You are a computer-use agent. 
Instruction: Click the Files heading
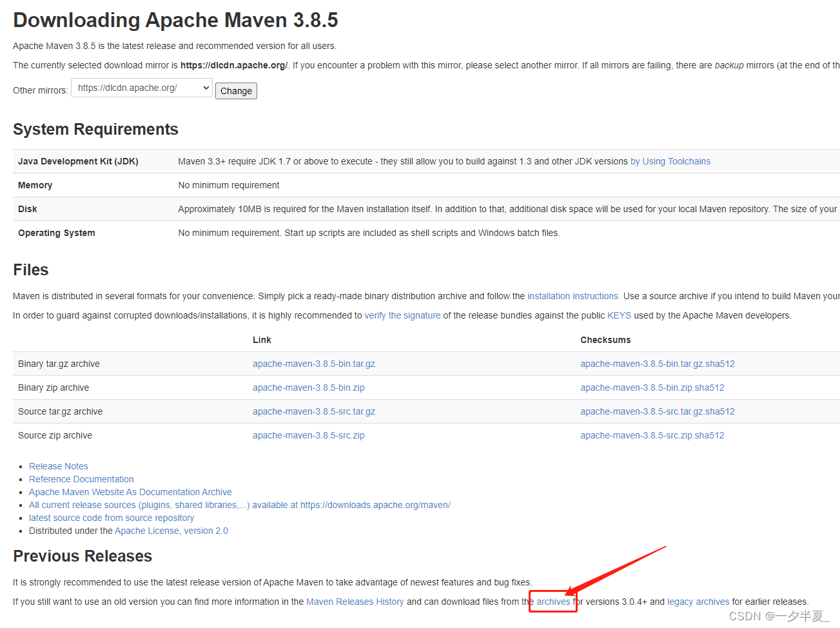coord(31,270)
